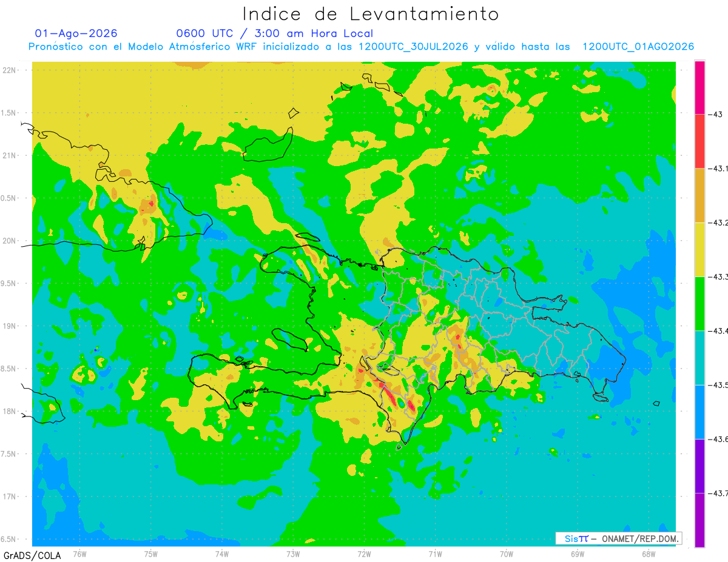Select the cyan colorbar segment above -43.5
The width and height of the screenshot is (728, 562).
(x=699, y=358)
